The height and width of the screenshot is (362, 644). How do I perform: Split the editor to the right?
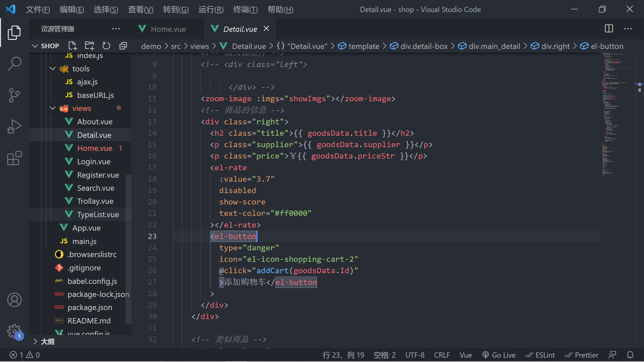click(609, 29)
